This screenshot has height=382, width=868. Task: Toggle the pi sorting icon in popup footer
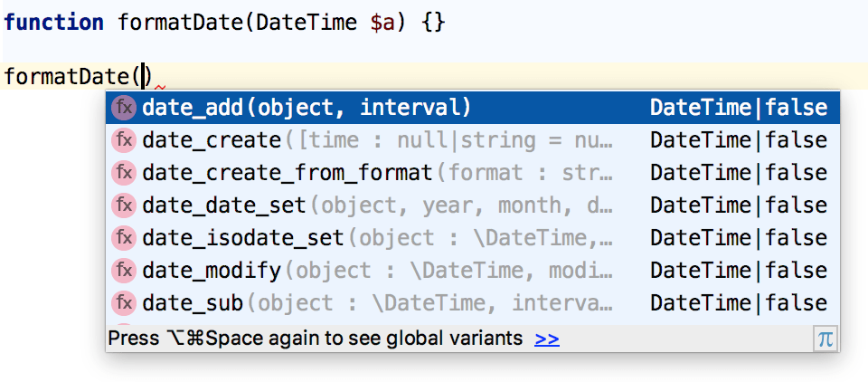pos(826,339)
